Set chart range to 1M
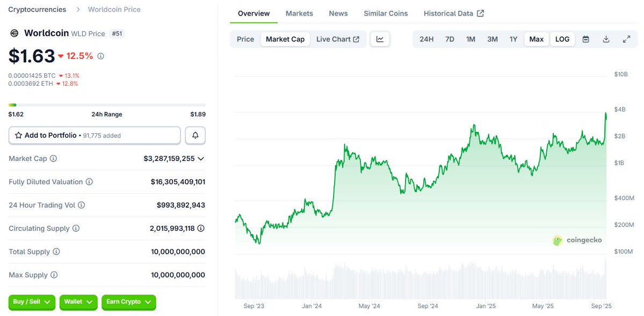Image resolution: width=644 pixels, height=316 pixels. pos(471,39)
